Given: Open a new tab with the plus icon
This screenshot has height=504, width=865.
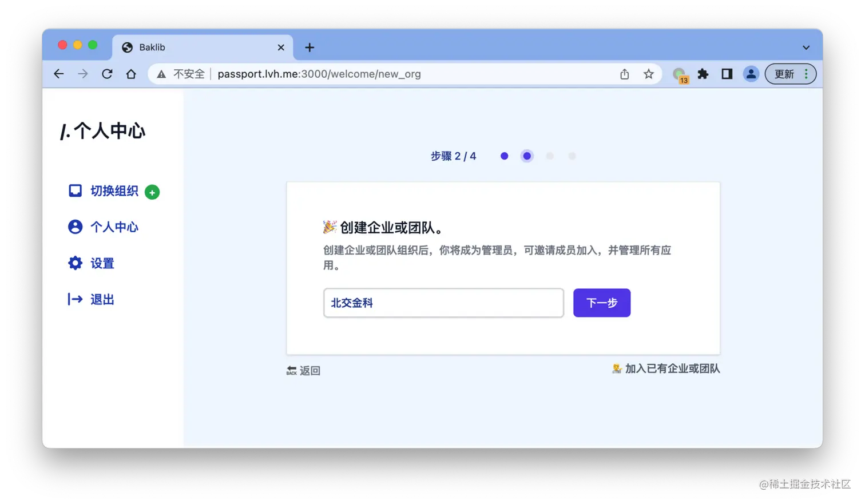Looking at the screenshot, I should click(310, 47).
